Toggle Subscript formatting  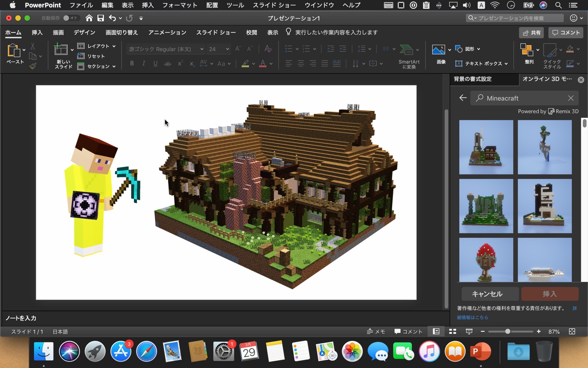coord(192,64)
